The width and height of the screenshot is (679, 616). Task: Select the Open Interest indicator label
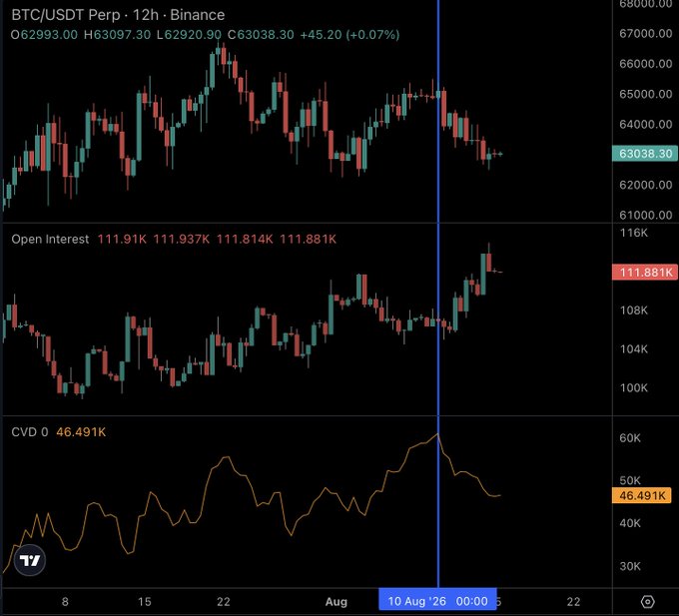(50, 239)
